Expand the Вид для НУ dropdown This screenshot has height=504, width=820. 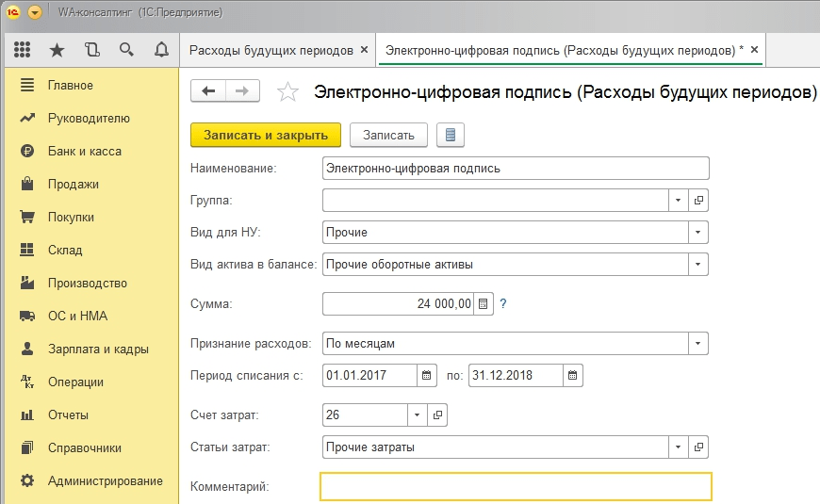(697, 232)
